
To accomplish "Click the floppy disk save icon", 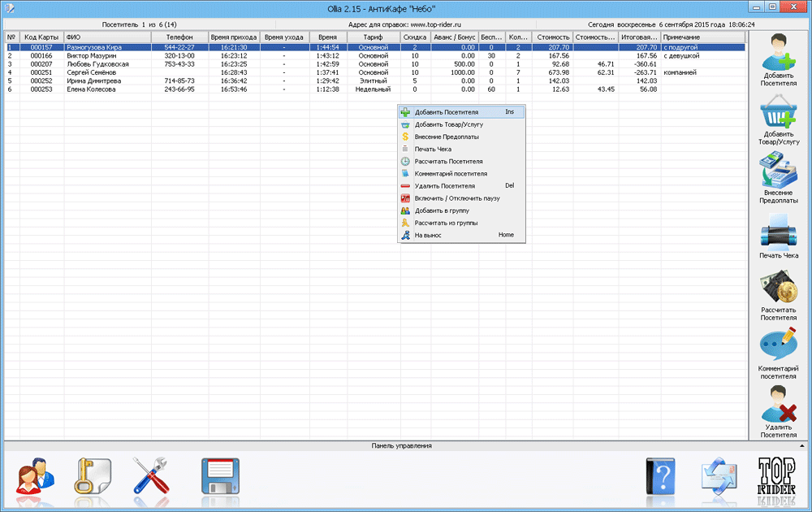I will pyautogui.click(x=220, y=475).
